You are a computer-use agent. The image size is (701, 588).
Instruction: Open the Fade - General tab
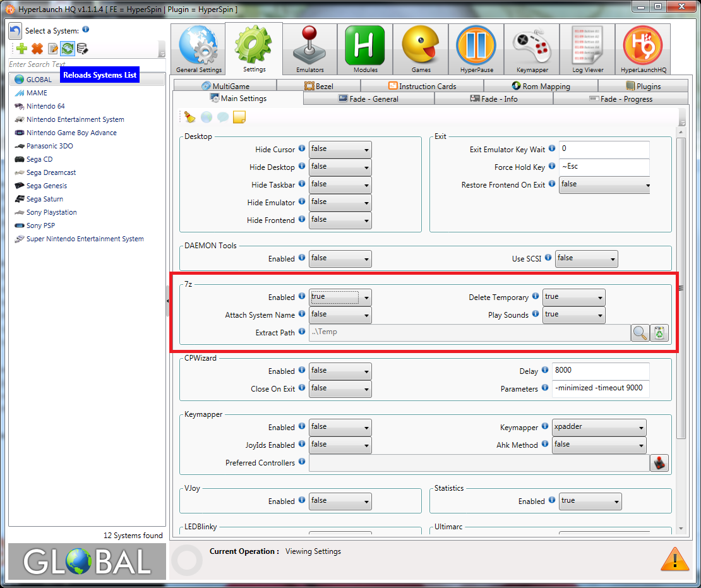tap(369, 99)
